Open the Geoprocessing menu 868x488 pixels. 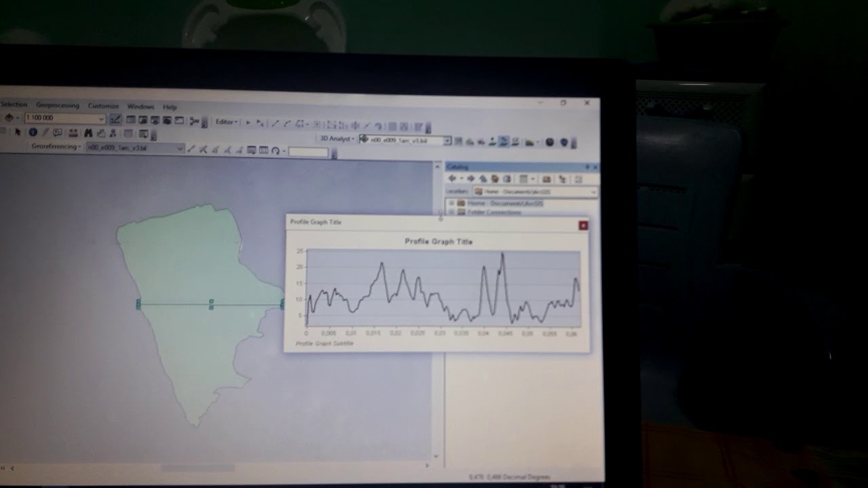click(58, 106)
